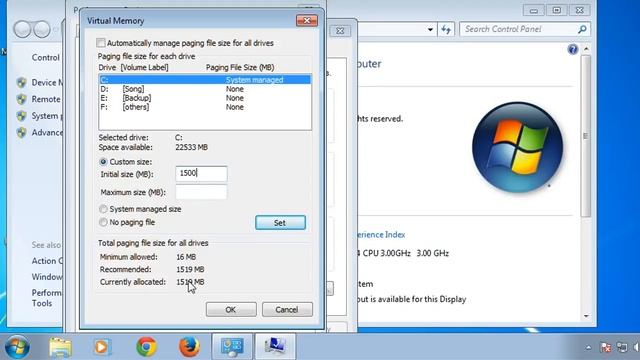Click the Control Panel home link
Viewport: 640px width, 360px height.
46,58
